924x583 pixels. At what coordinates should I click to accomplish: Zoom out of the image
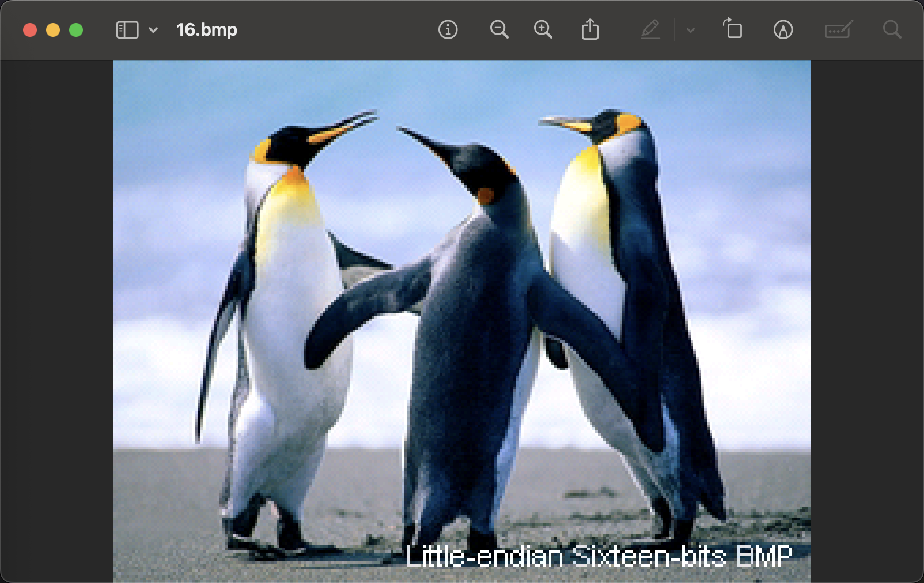pyautogui.click(x=499, y=30)
